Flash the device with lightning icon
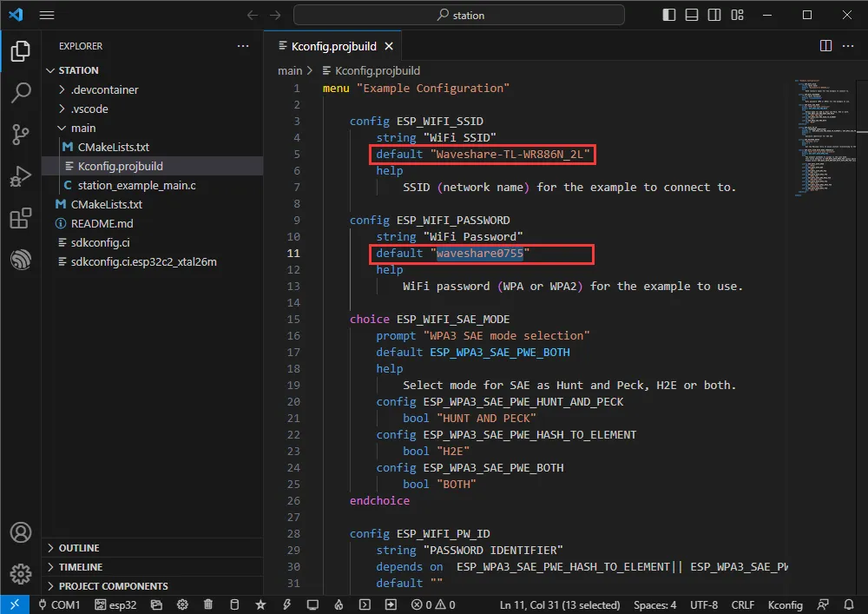This screenshot has width=868, height=614. 286,604
